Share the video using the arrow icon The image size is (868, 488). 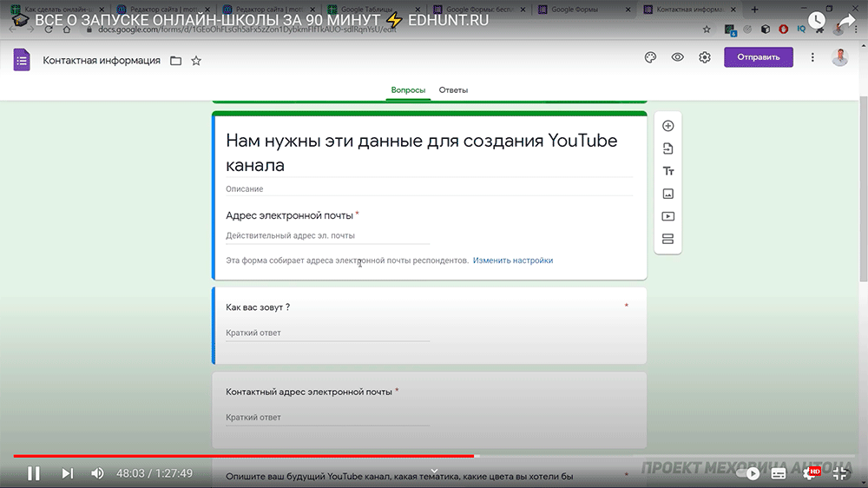pyautogui.click(x=846, y=21)
